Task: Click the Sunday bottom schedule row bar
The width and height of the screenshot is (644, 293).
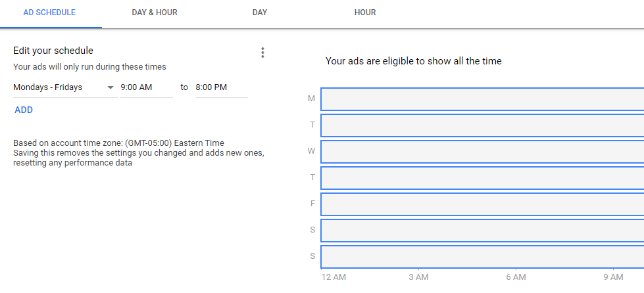Action: tap(482, 257)
